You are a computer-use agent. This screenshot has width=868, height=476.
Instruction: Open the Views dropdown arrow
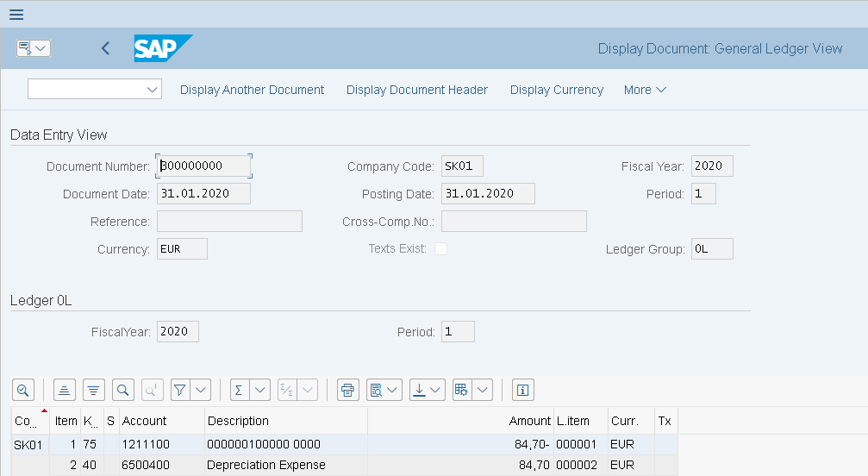(x=392, y=390)
